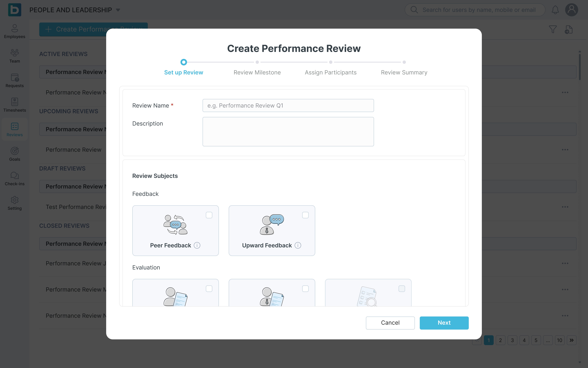Click the DRAFT REVIEWS section heading
Screen dimensions: 588x368
[62, 168]
